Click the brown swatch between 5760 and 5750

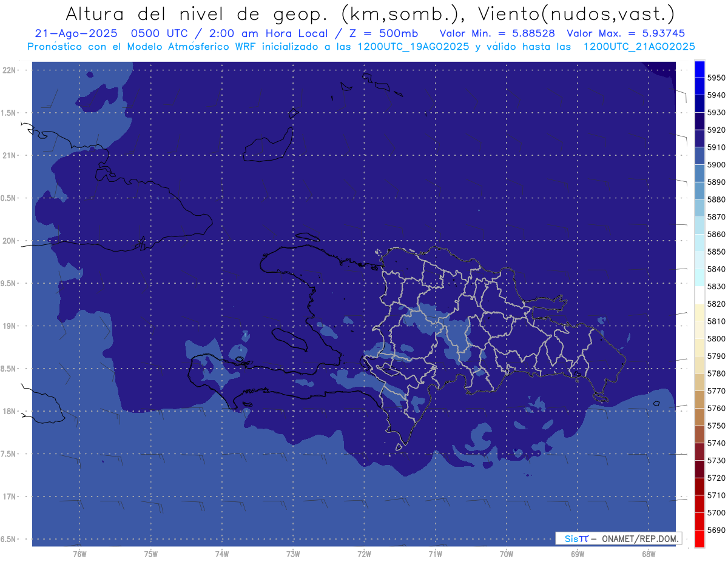pyautogui.click(x=699, y=416)
